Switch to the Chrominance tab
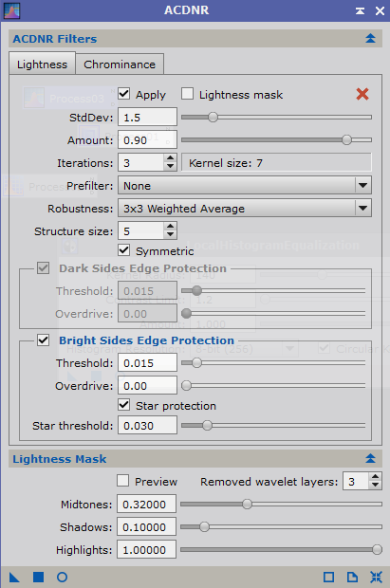The height and width of the screenshot is (588, 390). pos(120,64)
